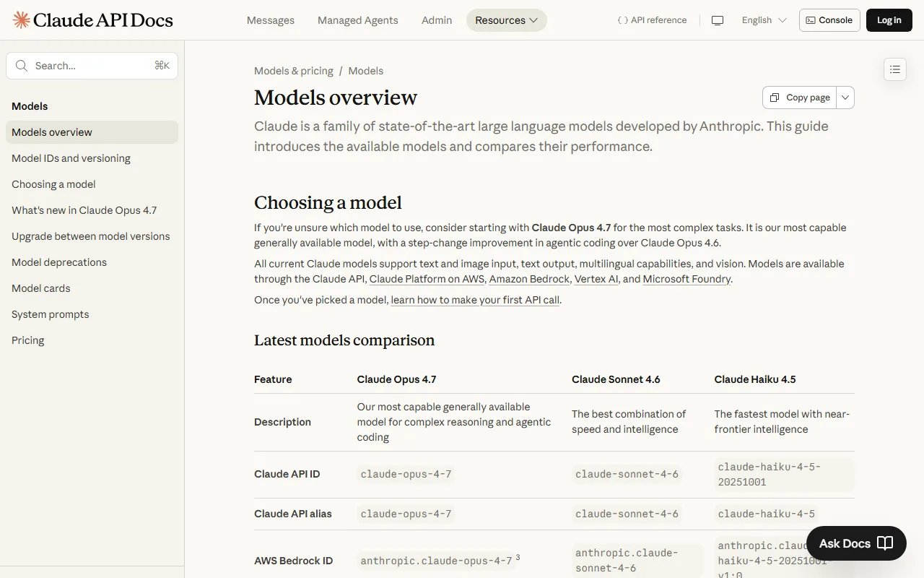This screenshot has width=924, height=578.
Task: Click the Models sidebar section heading
Action: tap(30, 106)
